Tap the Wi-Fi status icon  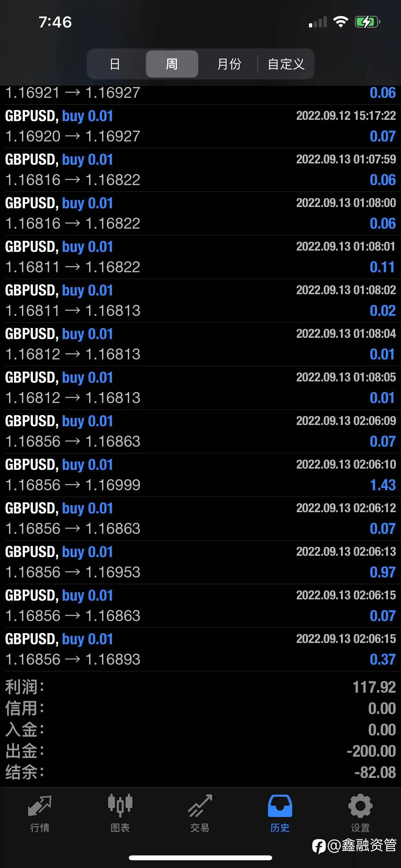pos(341,22)
